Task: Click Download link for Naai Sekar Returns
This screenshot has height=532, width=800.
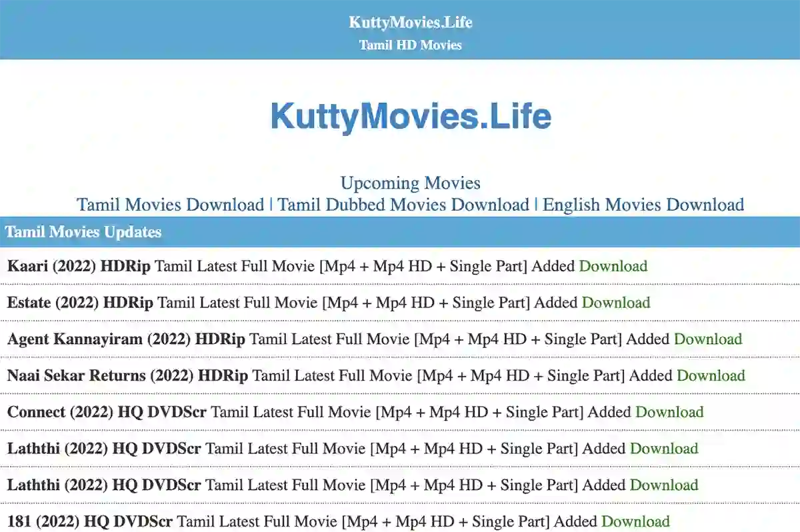Action: coord(711,375)
